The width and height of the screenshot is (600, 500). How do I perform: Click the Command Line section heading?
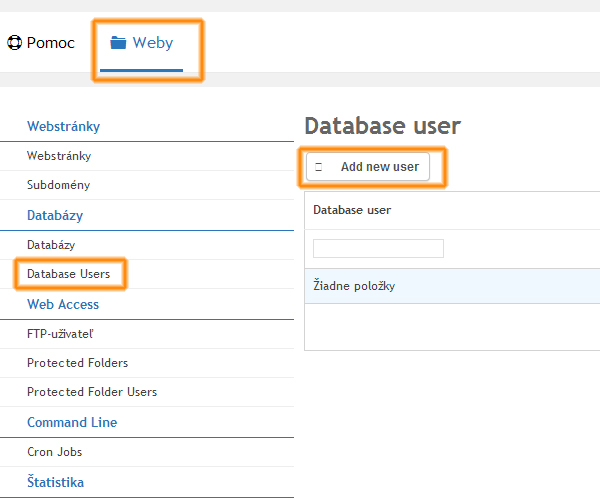pyautogui.click(x=72, y=422)
